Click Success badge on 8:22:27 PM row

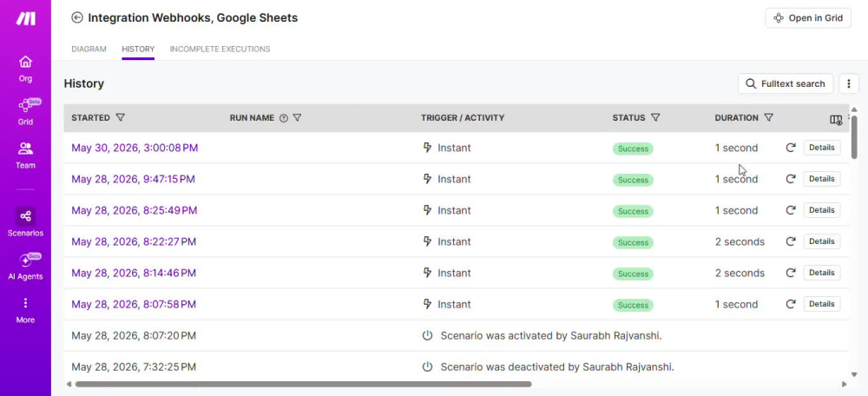[633, 242]
